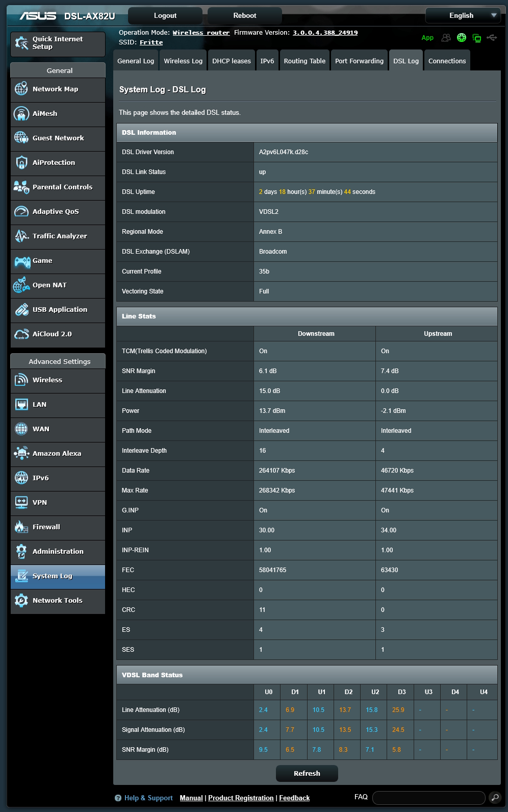
Task: Click the green AiMesh node status icon
Action: pyautogui.click(x=477, y=38)
